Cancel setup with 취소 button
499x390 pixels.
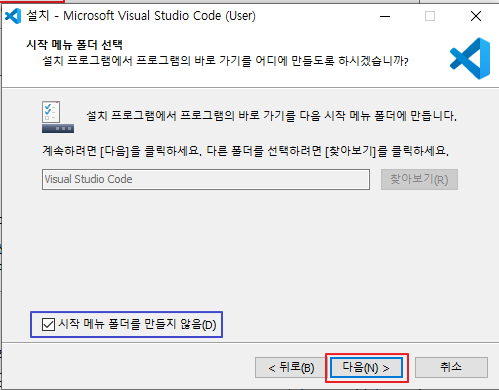pyautogui.click(x=451, y=367)
